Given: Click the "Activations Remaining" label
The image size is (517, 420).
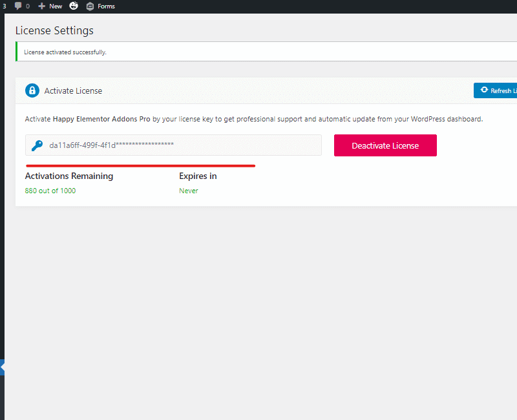Looking at the screenshot, I should (69, 176).
